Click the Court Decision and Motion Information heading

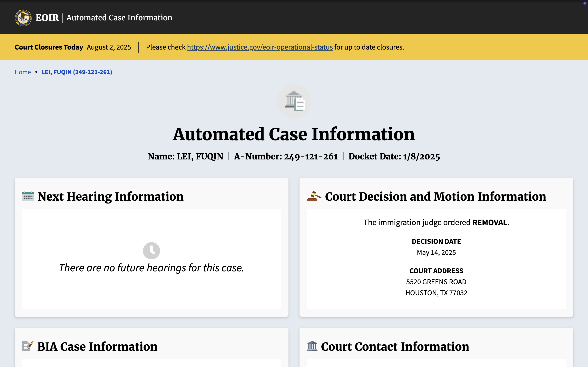[435, 196]
